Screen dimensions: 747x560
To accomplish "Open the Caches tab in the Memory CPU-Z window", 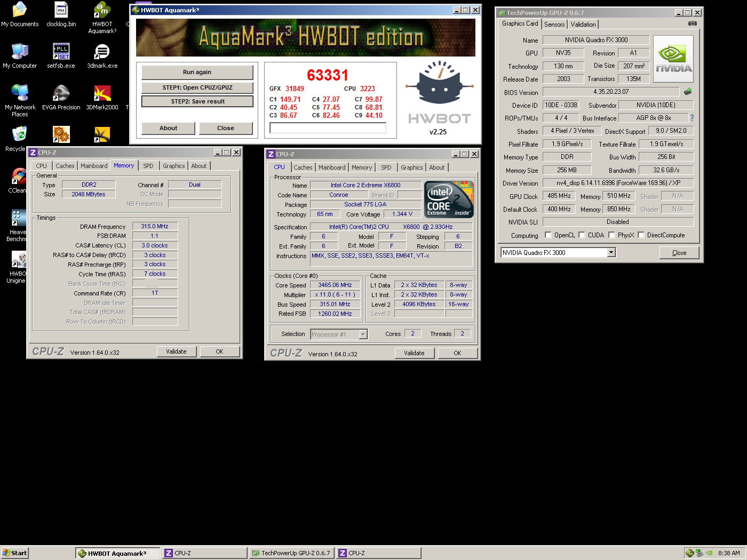I will pyautogui.click(x=65, y=166).
